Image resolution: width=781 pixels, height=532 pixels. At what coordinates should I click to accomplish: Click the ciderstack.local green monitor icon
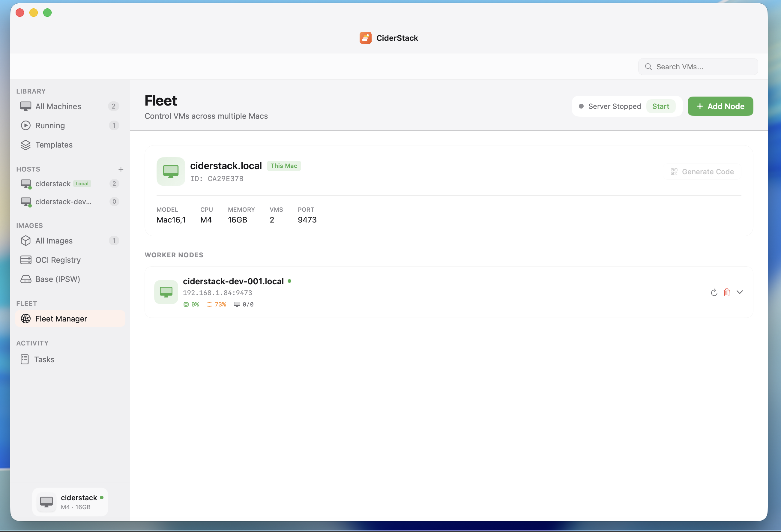click(x=171, y=172)
